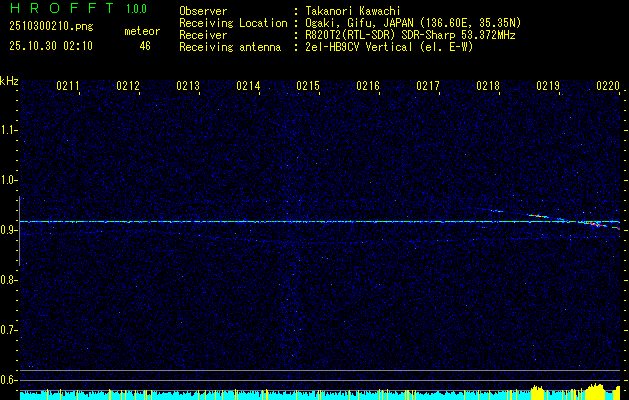
Task: Click the yellow peak in bottom intensity bar
Action: click(598, 388)
